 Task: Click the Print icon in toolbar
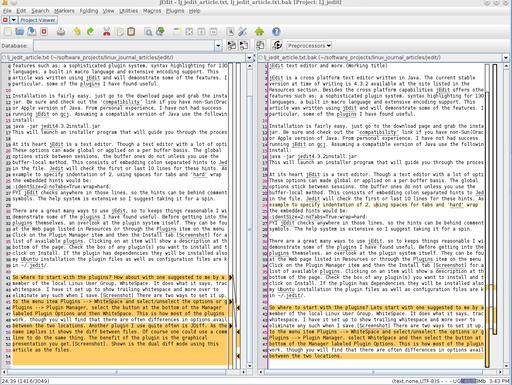pos(61,32)
